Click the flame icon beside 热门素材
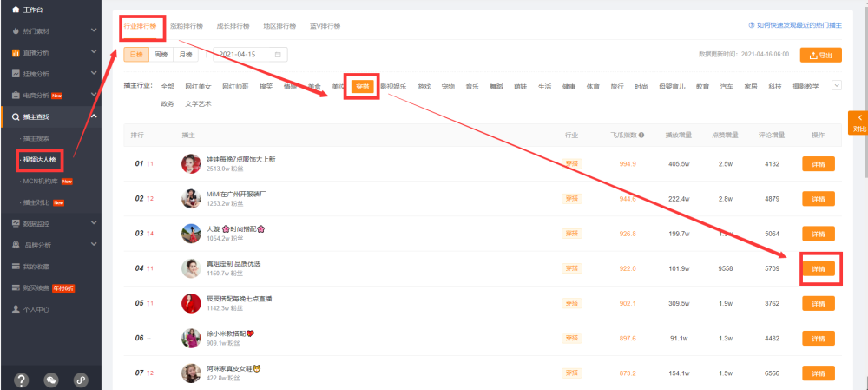The height and width of the screenshot is (390, 868). [16, 31]
